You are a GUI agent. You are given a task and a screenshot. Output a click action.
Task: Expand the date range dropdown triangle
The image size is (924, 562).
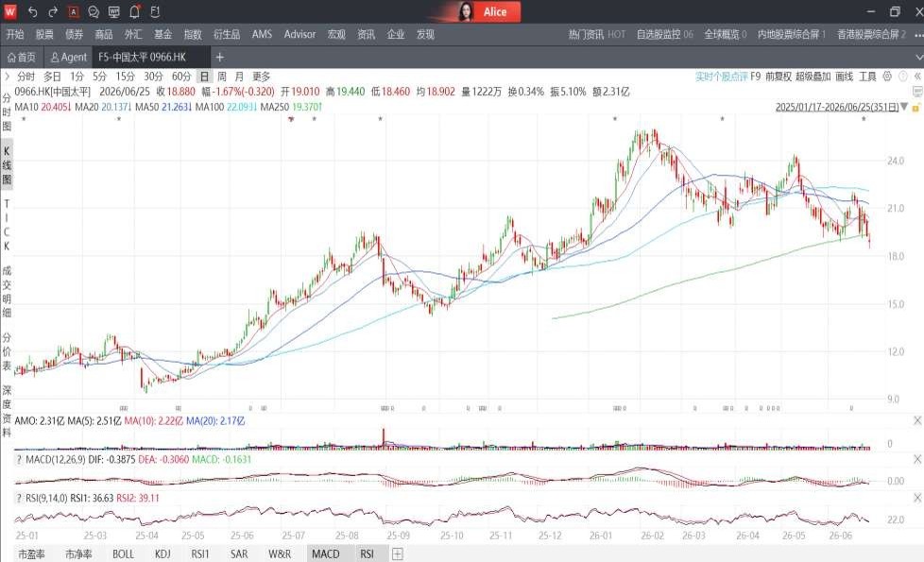point(904,108)
